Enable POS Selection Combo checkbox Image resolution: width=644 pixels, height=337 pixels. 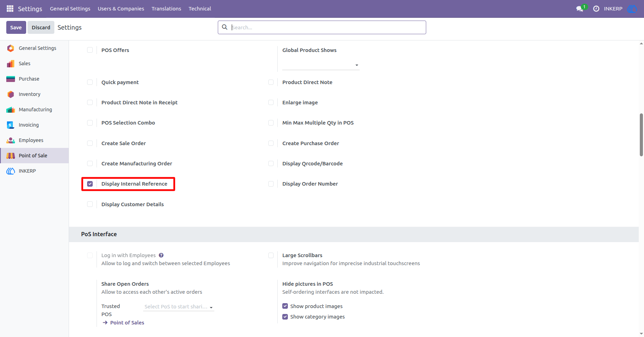[x=90, y=123]
